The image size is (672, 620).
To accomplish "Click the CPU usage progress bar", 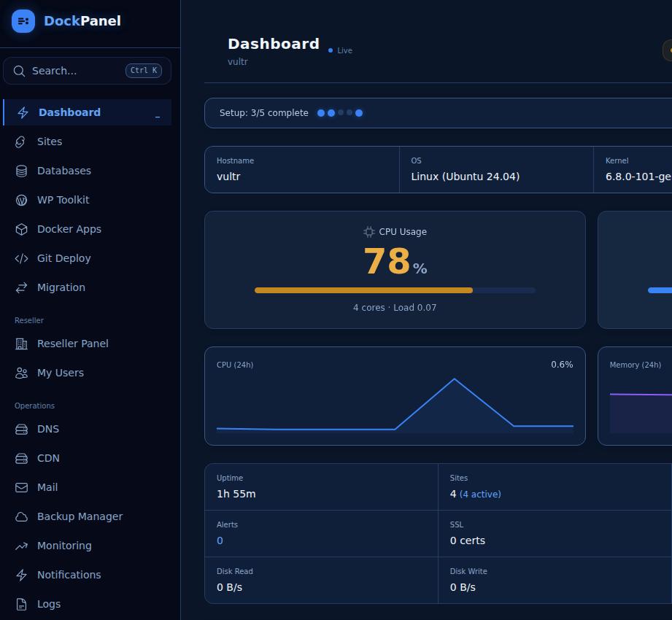I will [x=395, y=290].
